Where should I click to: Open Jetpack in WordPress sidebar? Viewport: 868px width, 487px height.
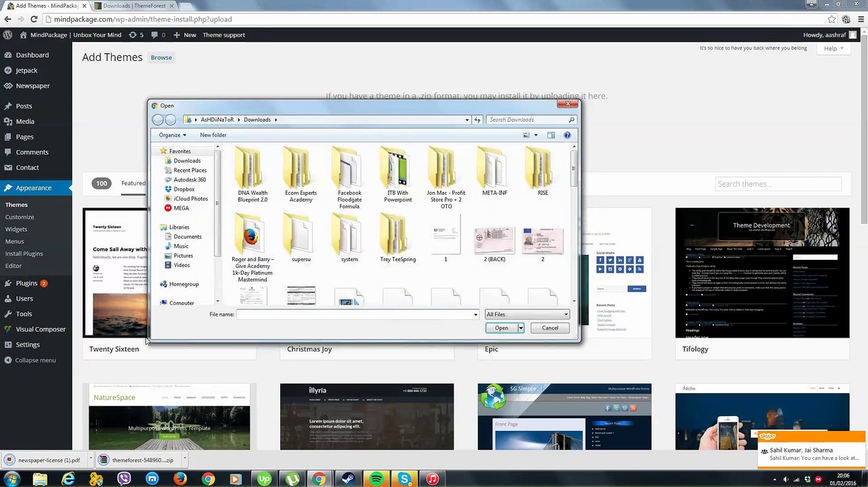tap(36, 70)
